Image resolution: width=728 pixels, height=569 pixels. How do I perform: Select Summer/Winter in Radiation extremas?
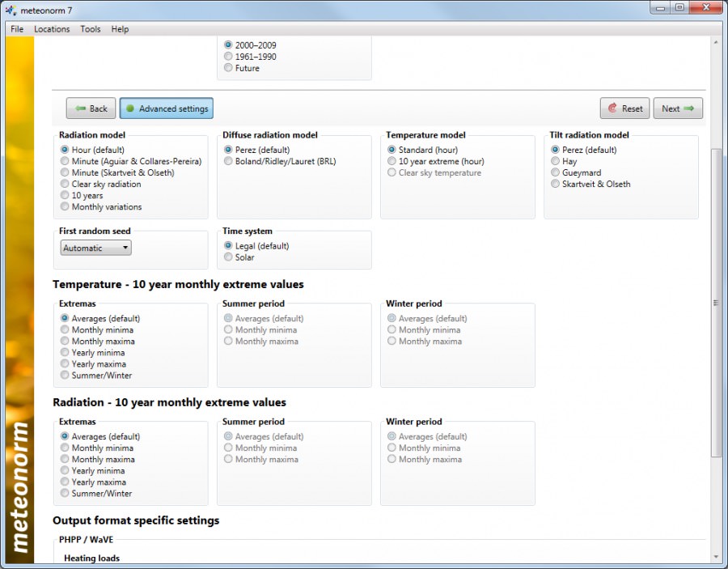65,493
